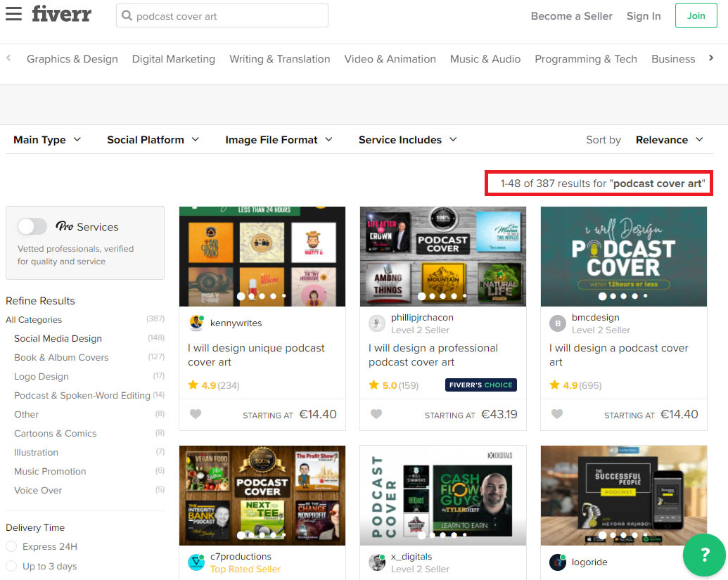Open Programming & Tech category
This screenshot has width=728, height=580.
pyautogui.click(x=586, y=59)
